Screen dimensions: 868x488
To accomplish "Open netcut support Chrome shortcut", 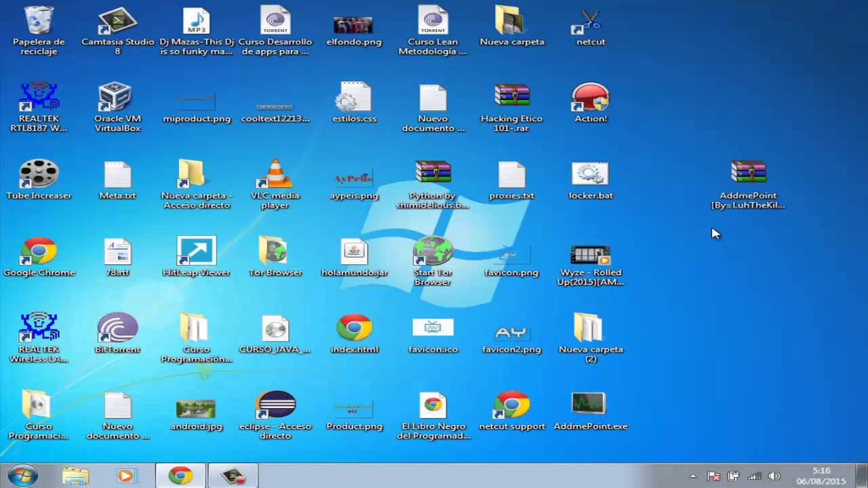I will point(511,405).
